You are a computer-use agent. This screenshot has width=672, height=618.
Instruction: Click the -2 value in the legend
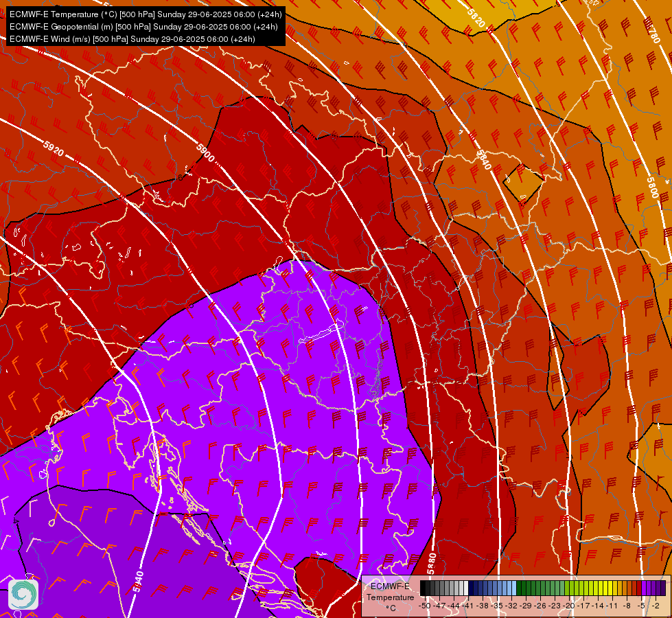[656, 606]
